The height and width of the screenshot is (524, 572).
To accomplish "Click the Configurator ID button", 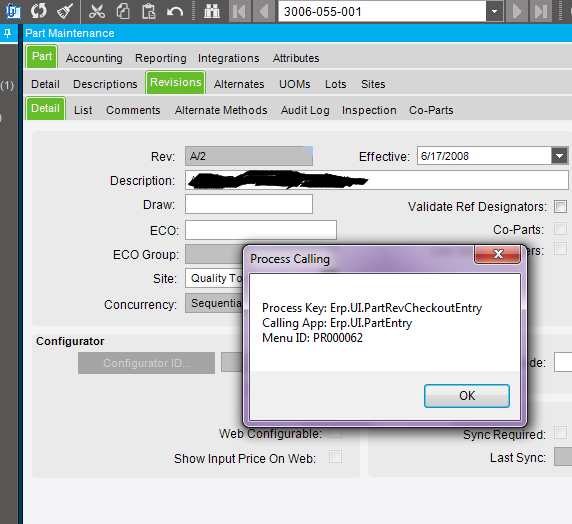I will coord(146,363).
